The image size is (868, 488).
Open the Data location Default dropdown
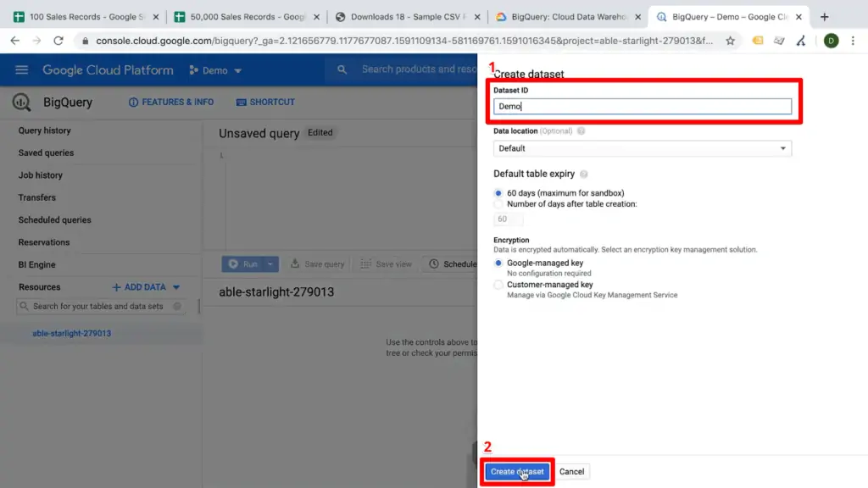(642, 148)
